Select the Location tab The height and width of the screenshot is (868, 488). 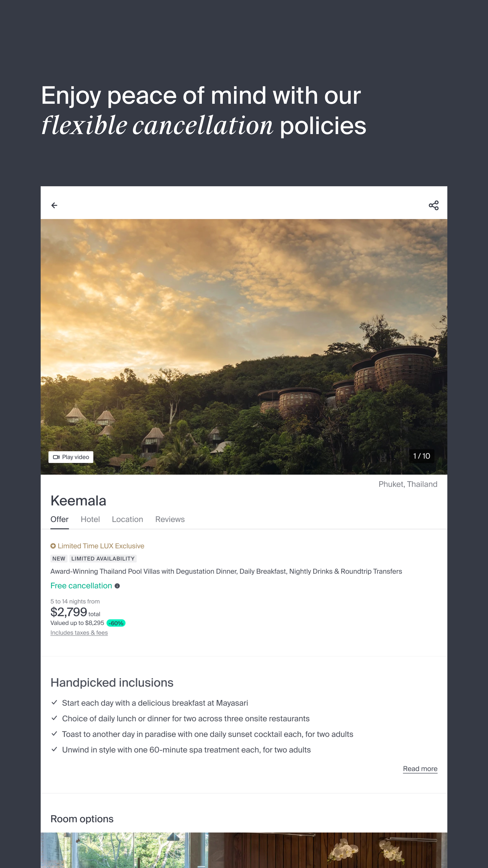[127, 519]
